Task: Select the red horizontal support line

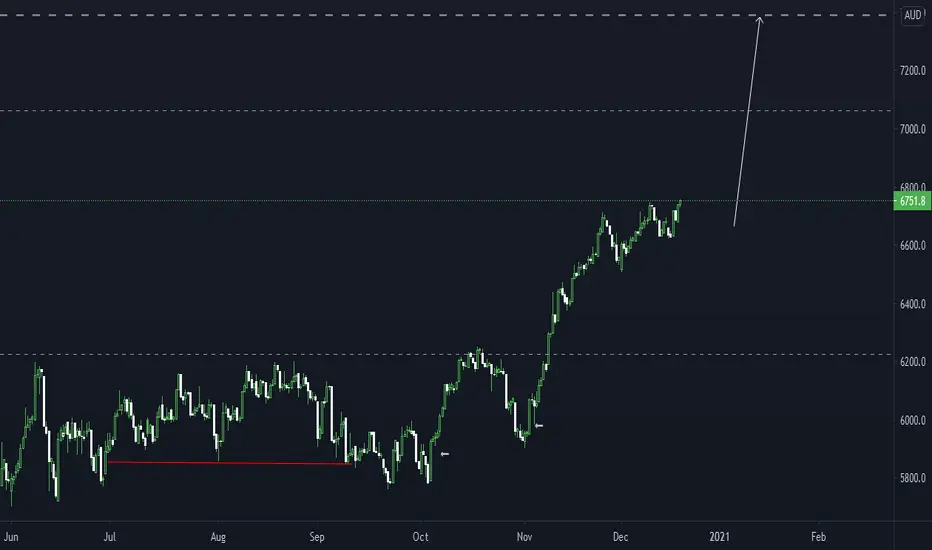Action: tap(229, 463)
